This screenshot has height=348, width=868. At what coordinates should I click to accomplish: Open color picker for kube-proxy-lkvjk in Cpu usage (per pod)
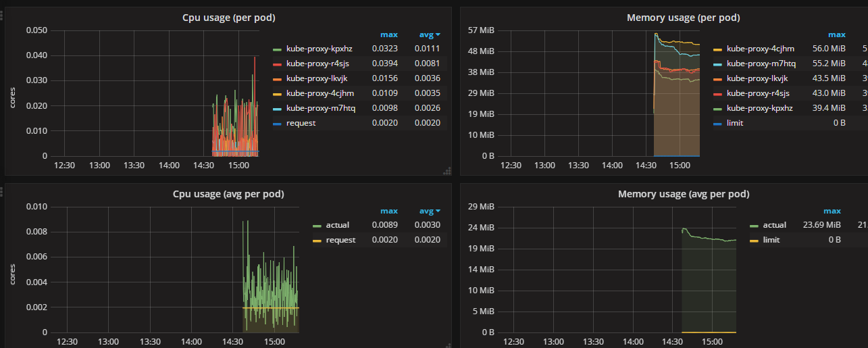point(277,79)
